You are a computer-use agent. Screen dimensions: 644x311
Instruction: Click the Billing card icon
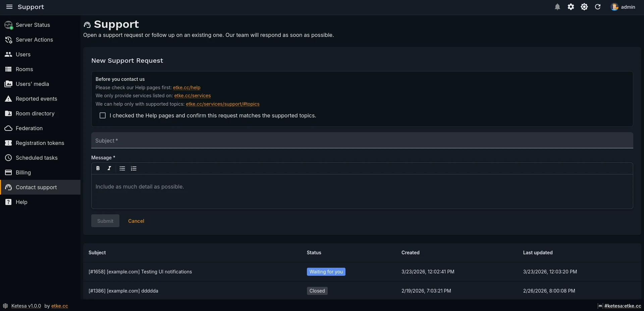point(8,172)
